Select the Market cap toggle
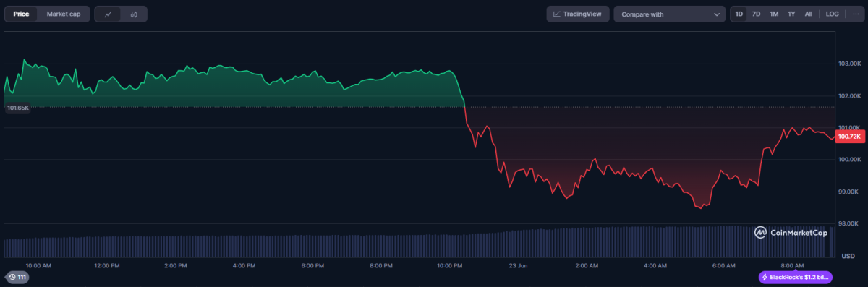 [64, 14]
